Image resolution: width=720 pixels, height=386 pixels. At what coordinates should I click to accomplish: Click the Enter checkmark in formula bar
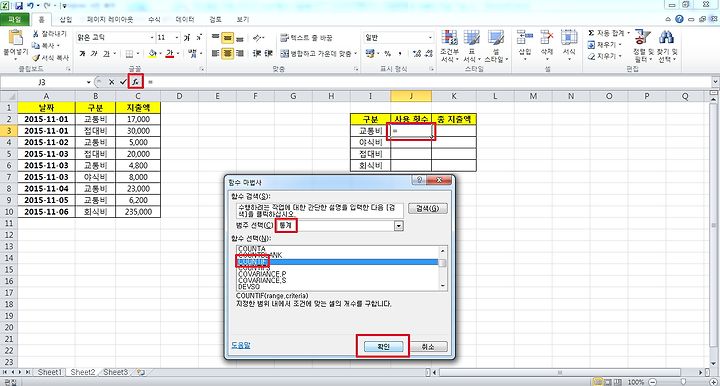[123, 82]
